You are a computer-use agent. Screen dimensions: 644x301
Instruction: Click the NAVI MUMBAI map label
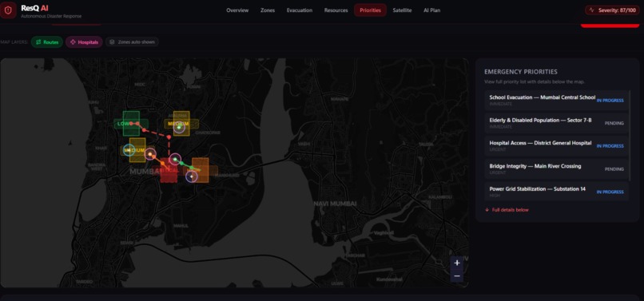[x=335, y=204]
